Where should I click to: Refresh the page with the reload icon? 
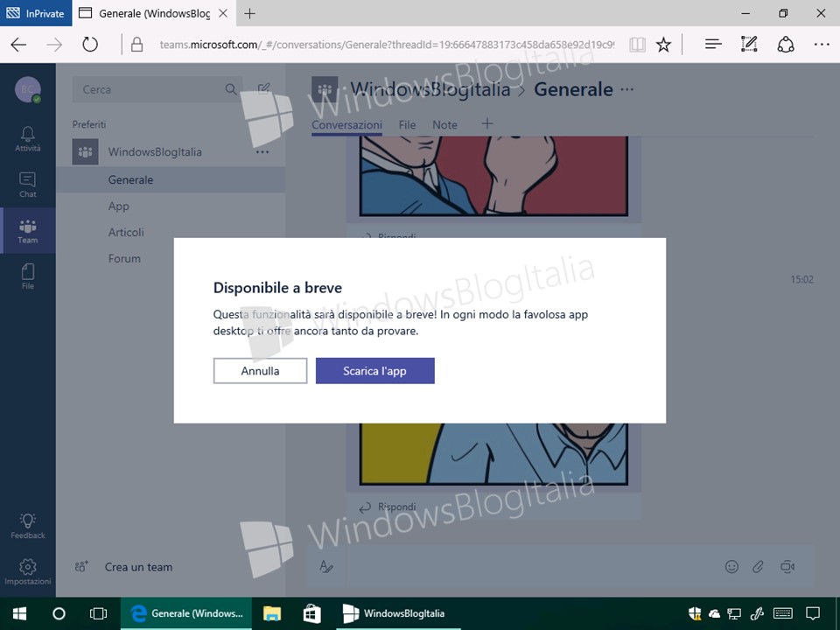[x=90, y=45]
